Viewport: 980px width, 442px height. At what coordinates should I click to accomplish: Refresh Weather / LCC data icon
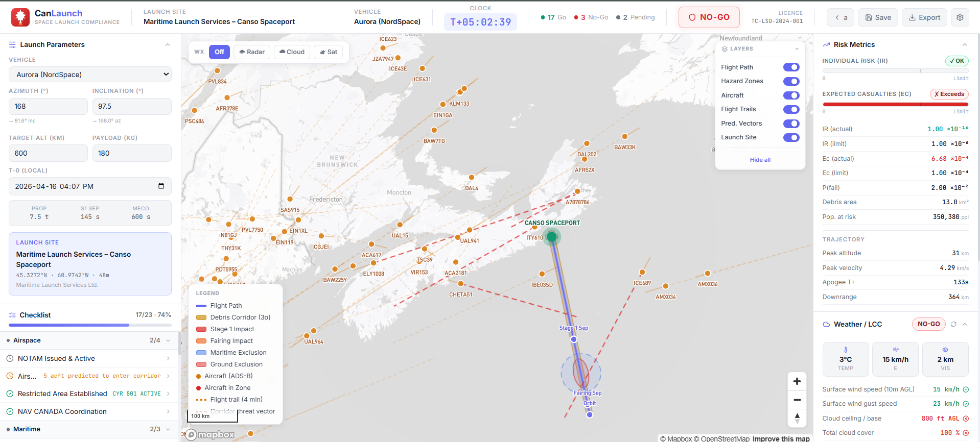[953, 324]
